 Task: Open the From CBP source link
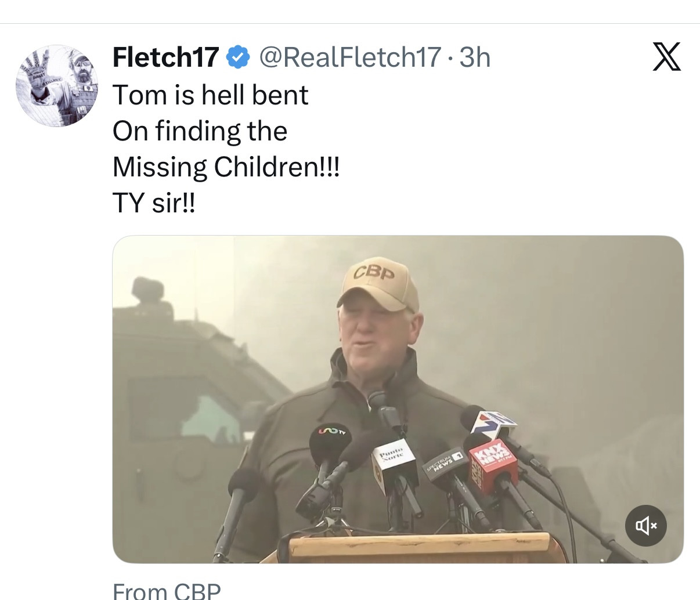tap(167, 592)
